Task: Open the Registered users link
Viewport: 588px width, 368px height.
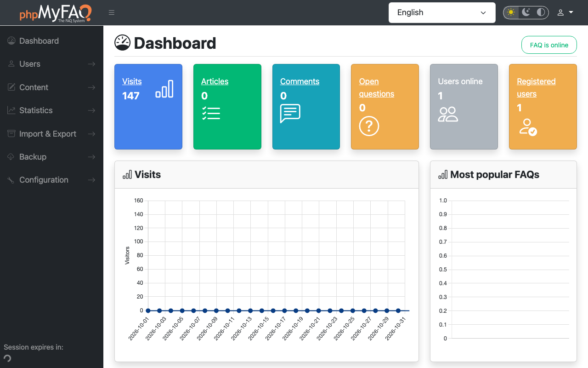Action: point(536,87)
